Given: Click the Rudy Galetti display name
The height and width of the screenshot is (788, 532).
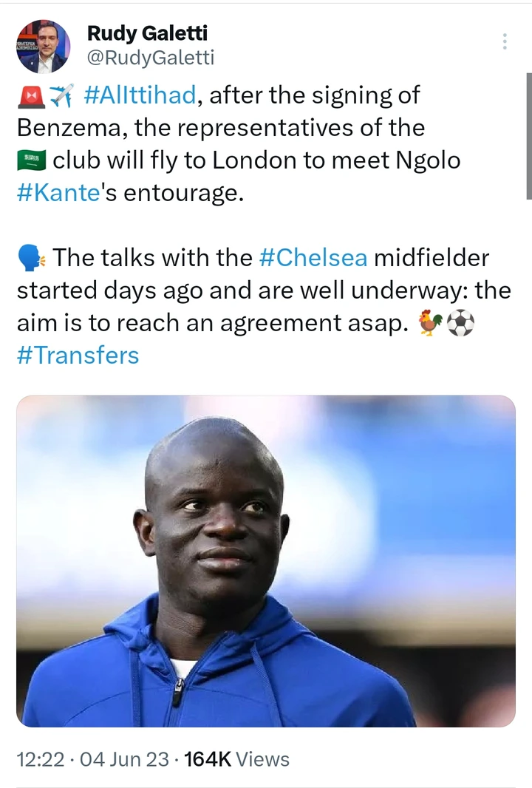Looking at the screenshot, I should pyautogui.click(x=148, y=33).
